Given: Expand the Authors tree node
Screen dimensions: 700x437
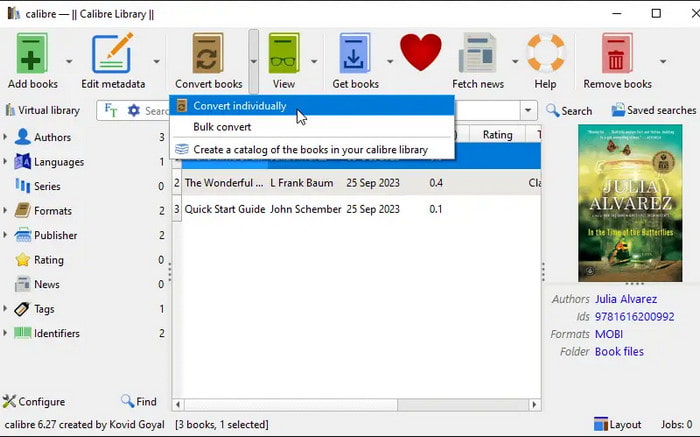Looking at the screenshot, I should pos(5,136).
